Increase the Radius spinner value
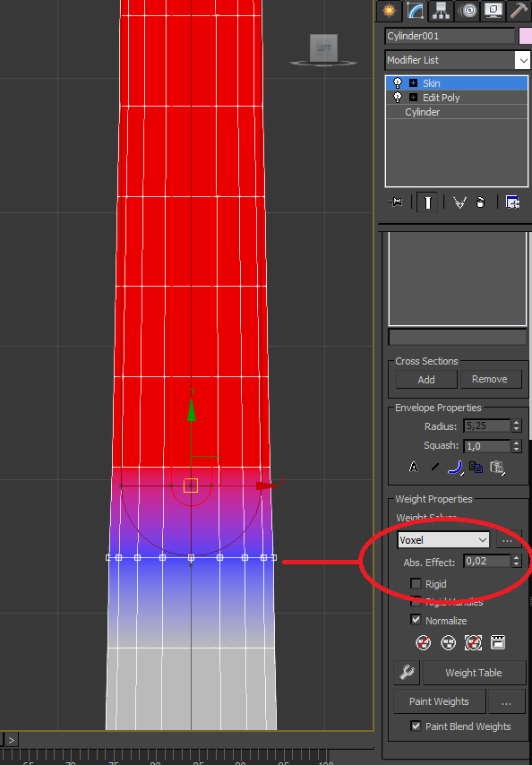The image size is (532, 765). (517, 423)
